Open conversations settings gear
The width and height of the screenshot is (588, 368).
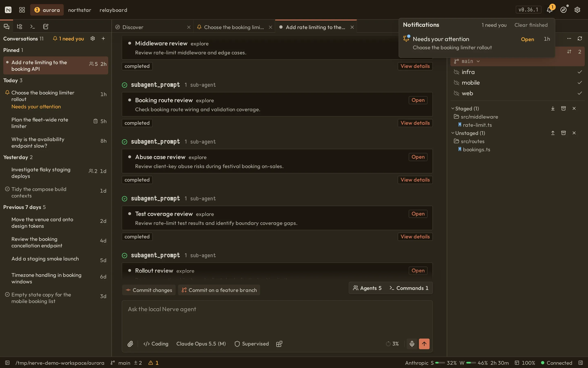tap(92, 38)
